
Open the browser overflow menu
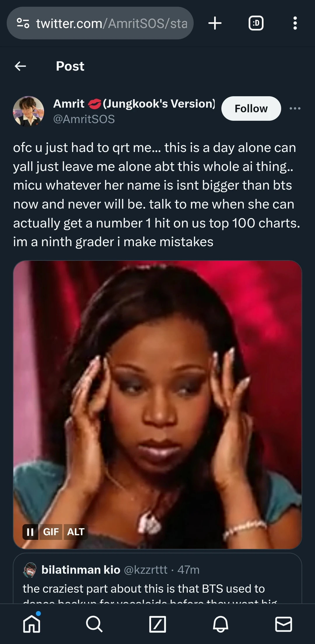(x=295, y=23)
